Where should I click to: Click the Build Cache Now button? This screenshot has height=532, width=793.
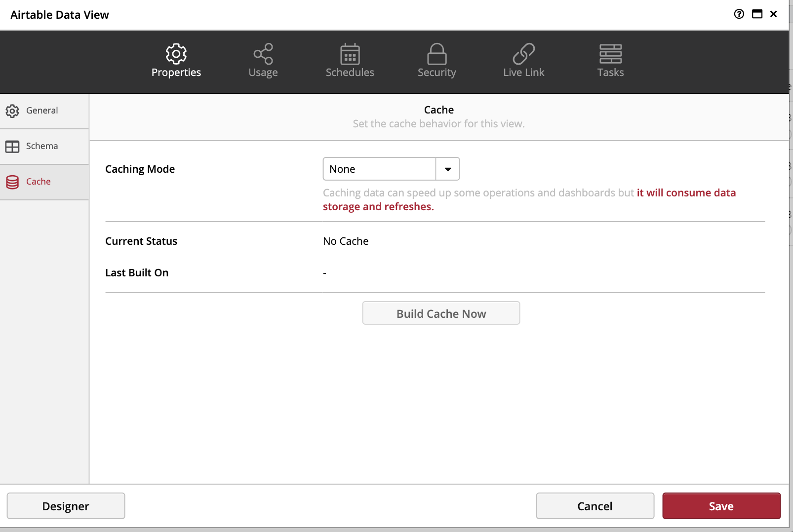click(x=441, y=313)
